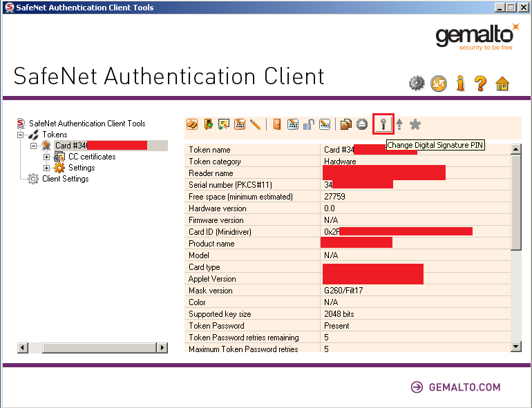Image resolution: width=532 pixels, height=408 pixels.
Task: Select Client Settings in the tree
Action: click(x=65, y=179)
